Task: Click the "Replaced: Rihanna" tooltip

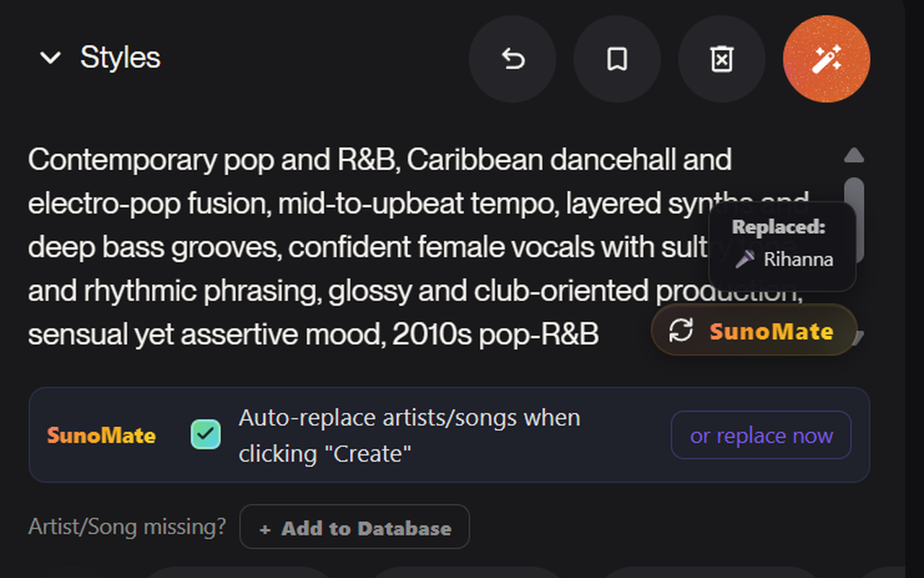Action: coord(783,246)
